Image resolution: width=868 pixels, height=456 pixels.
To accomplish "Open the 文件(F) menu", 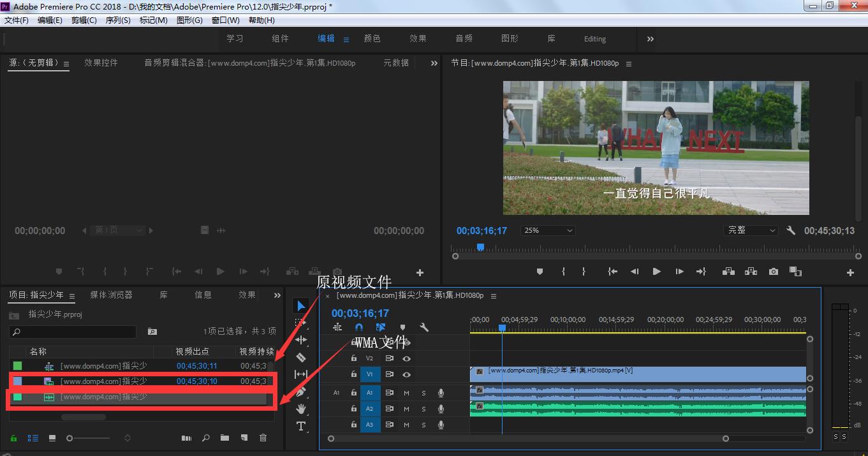I will coord(17,20).
